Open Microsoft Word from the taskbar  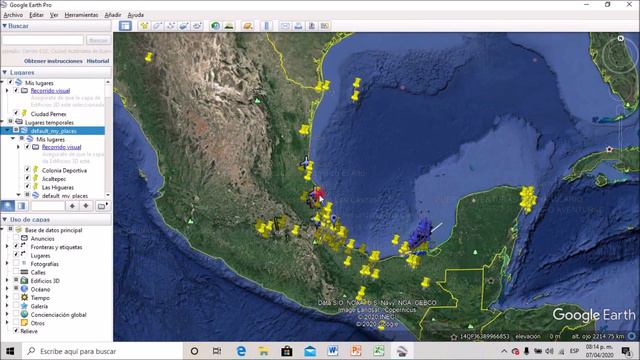tap(333, 351)
